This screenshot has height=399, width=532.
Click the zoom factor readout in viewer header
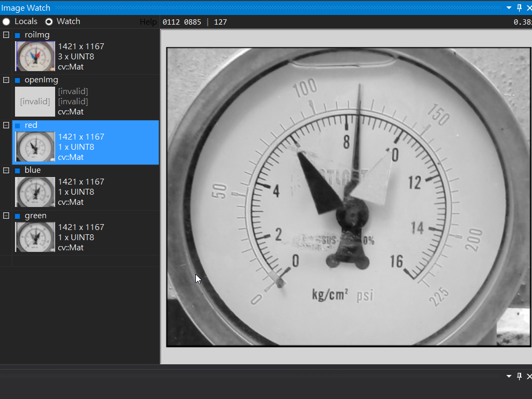(x=522, y=22)
